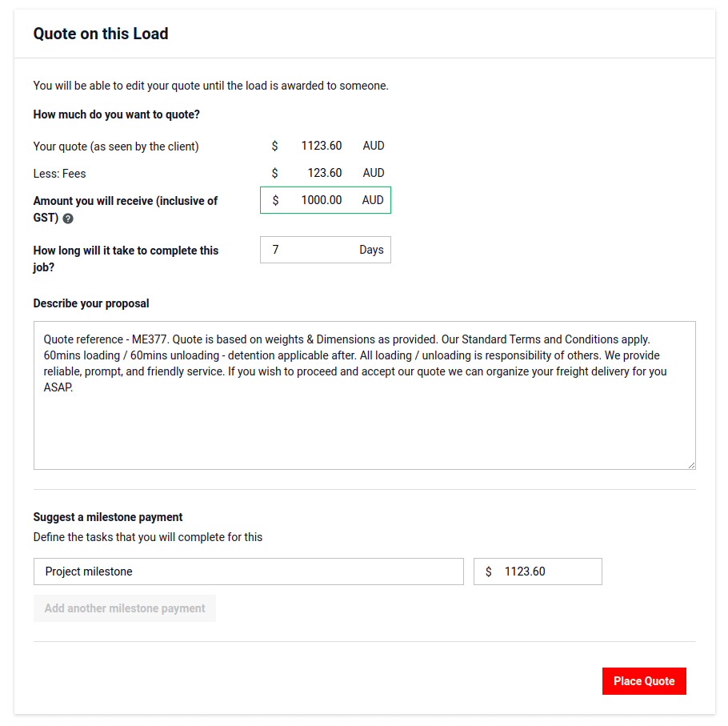Click Add another milestone payment

[124, 608]
